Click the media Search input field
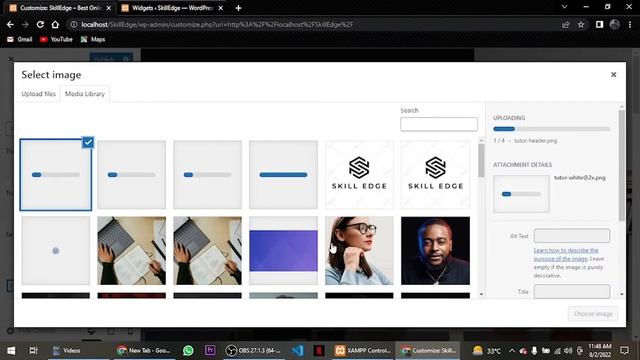Screen dimensions: 640x360 tap(439, 124)
